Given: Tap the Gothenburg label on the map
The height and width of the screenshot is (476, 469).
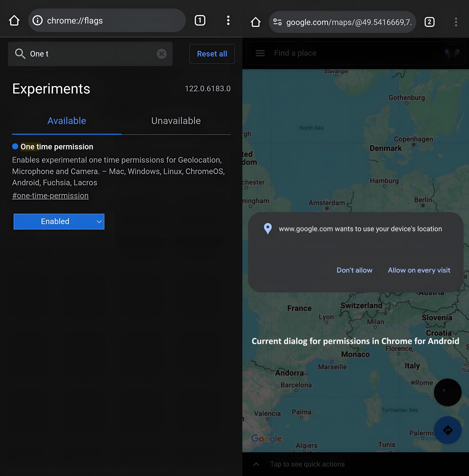Looking at the screenshot, I should pyautogui.click(x=406, y=98).
